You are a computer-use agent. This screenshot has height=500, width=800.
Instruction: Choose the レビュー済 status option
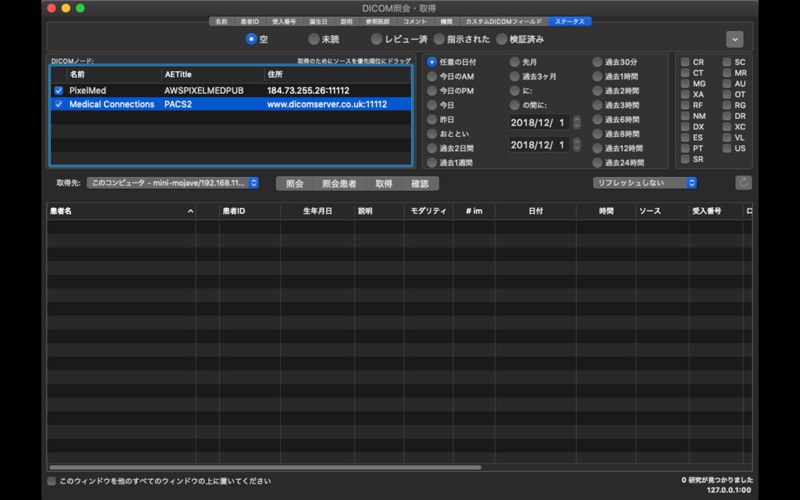[377, 39]
